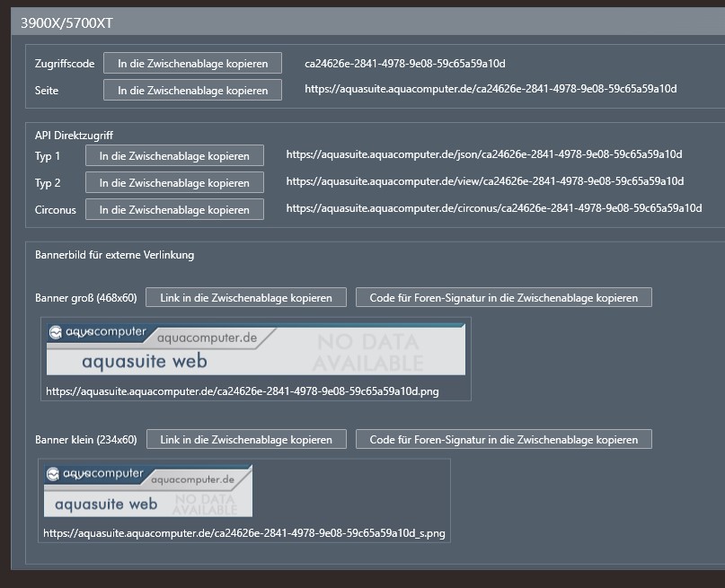The width and height of the screenshot is (725, 588).
Task: Click the Banner klein (234x60) label
Action: pos(86,440)
